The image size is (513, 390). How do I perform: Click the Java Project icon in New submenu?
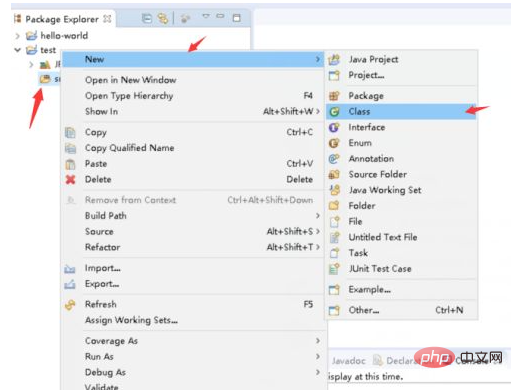click(x=334, y=60)
